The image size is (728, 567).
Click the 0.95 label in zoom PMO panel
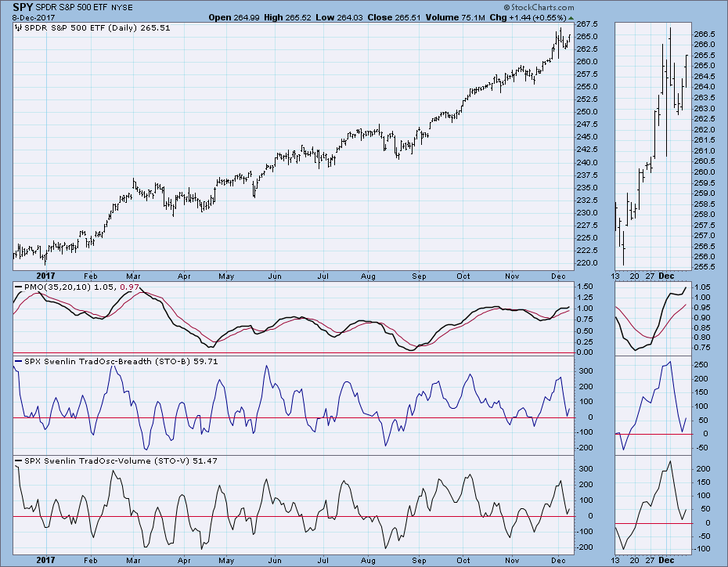coord(702,308)
